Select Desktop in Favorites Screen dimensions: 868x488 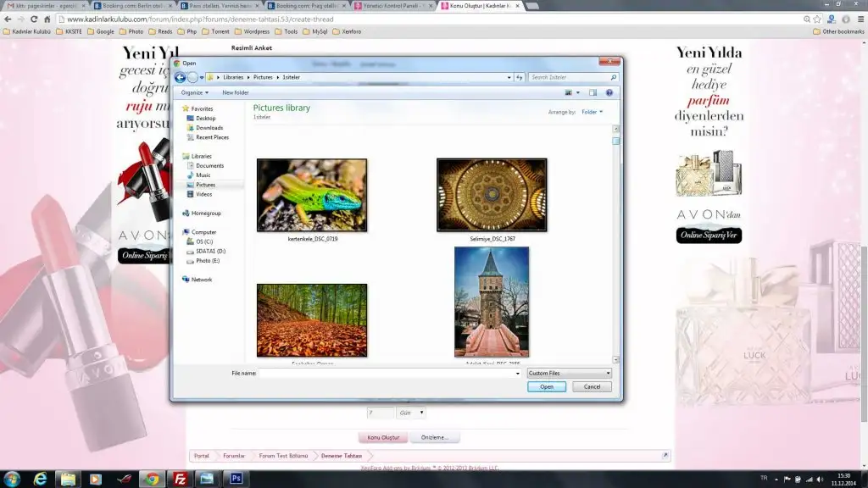[x=205, y=119]
